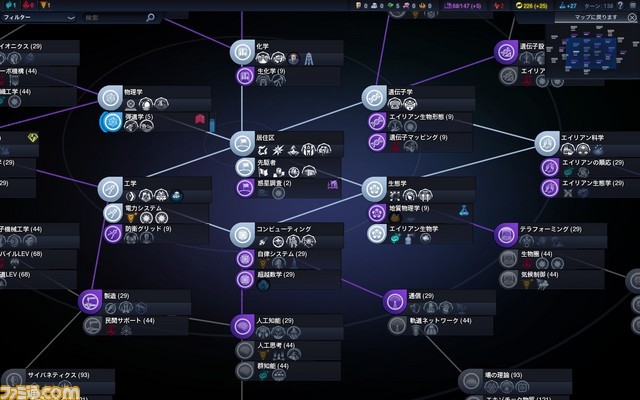
Task: Select the purple 遺伝子設 technology icon
Action: pos(507,52)
